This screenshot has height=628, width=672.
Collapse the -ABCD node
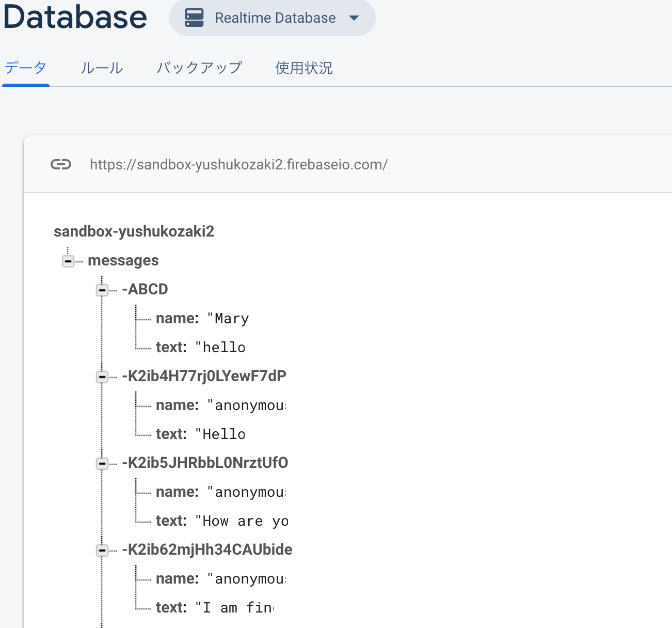click(102, 290)
